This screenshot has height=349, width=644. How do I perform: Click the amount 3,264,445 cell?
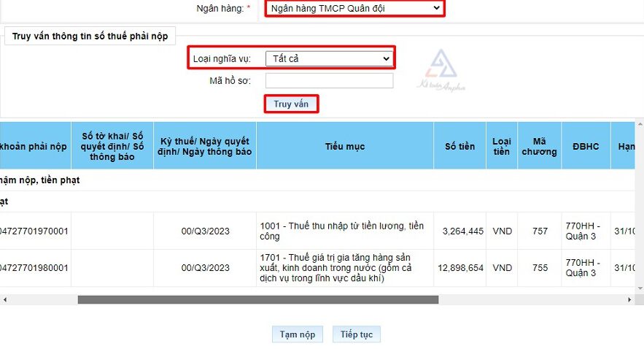pyautogui.click(x=459, y=231)
